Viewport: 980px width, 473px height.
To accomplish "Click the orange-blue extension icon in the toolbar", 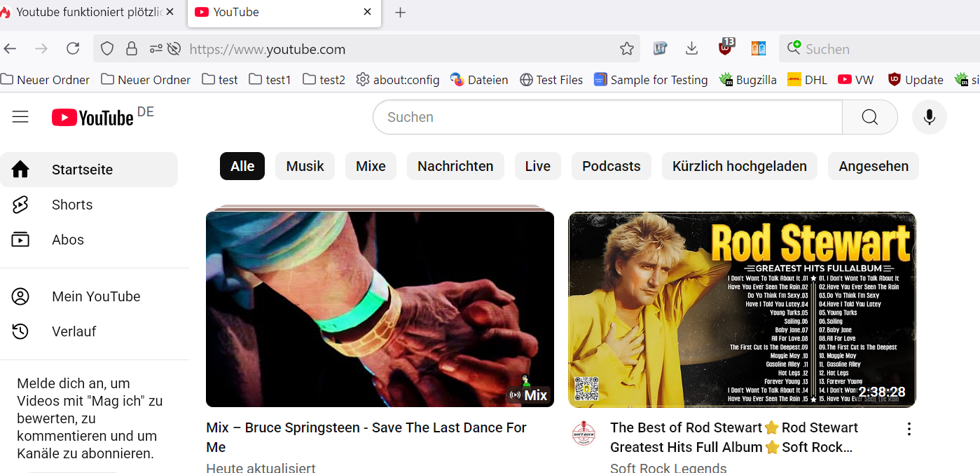I will [x=759, y=48].
